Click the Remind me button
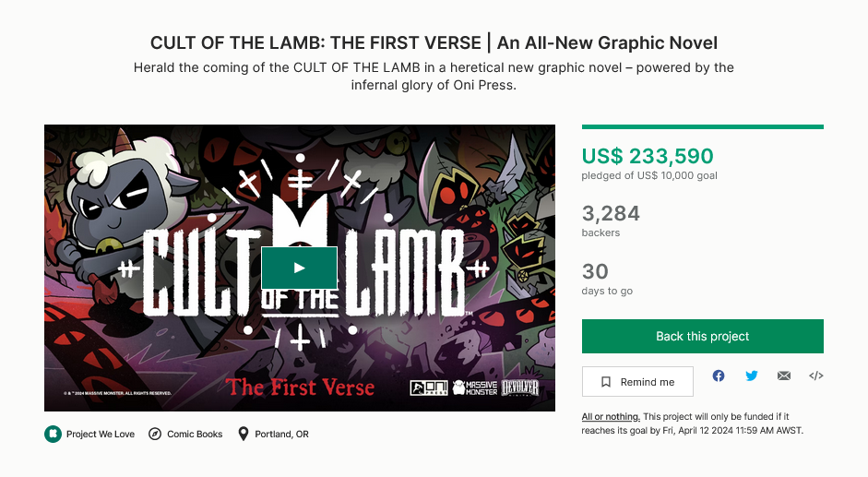This screenshot has width=868, height=477. tap(637, 382)
